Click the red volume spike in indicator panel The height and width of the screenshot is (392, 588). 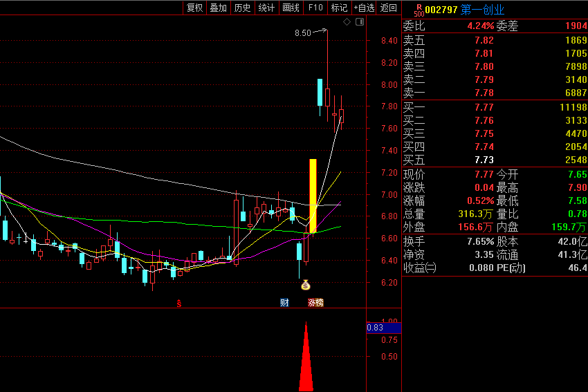point(305,363)
